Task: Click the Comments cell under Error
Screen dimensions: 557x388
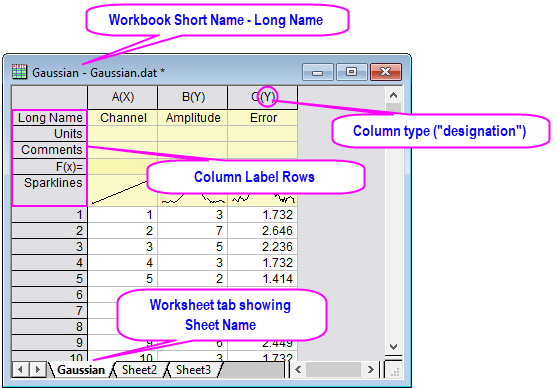Action: click(263, 150)
